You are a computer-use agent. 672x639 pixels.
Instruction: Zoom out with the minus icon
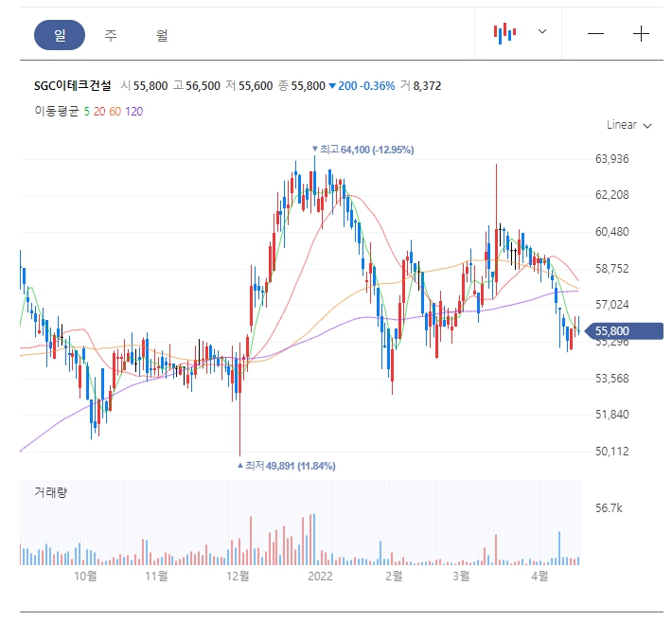coord(595,33)
